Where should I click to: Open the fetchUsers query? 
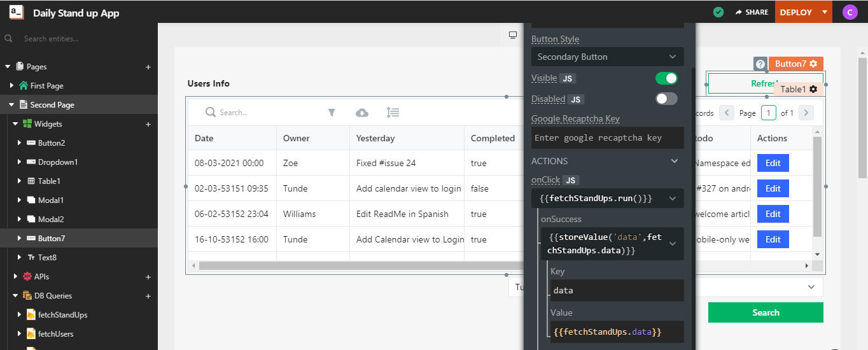pos(55,334)
